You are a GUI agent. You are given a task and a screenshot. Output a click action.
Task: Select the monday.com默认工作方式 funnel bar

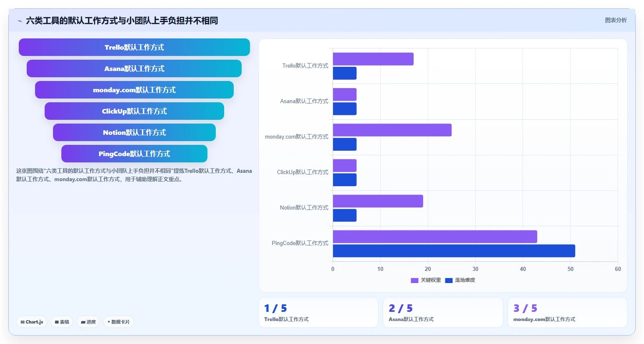[x=134, y=90]
